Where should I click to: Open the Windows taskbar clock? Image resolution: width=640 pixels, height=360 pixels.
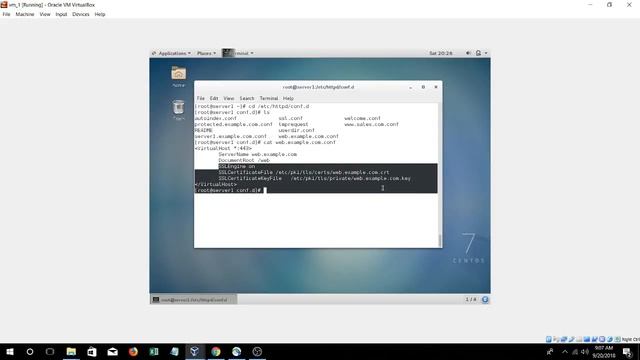[x=604, y=351]
